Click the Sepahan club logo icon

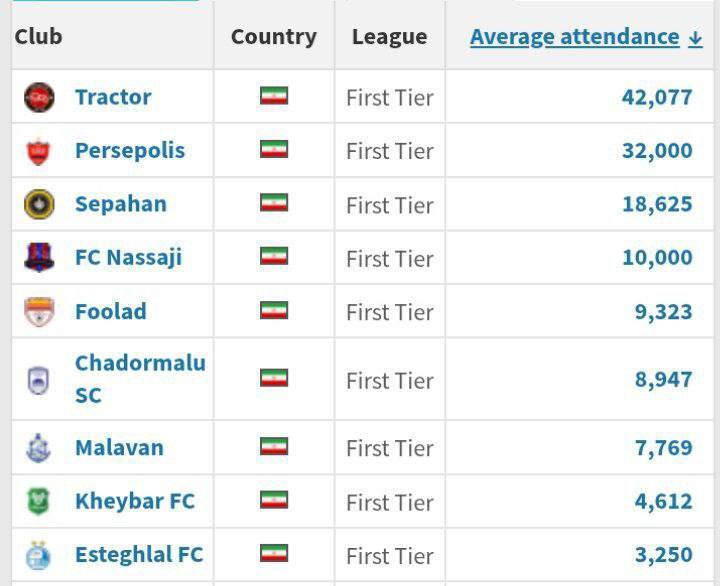tap(39, 204)
